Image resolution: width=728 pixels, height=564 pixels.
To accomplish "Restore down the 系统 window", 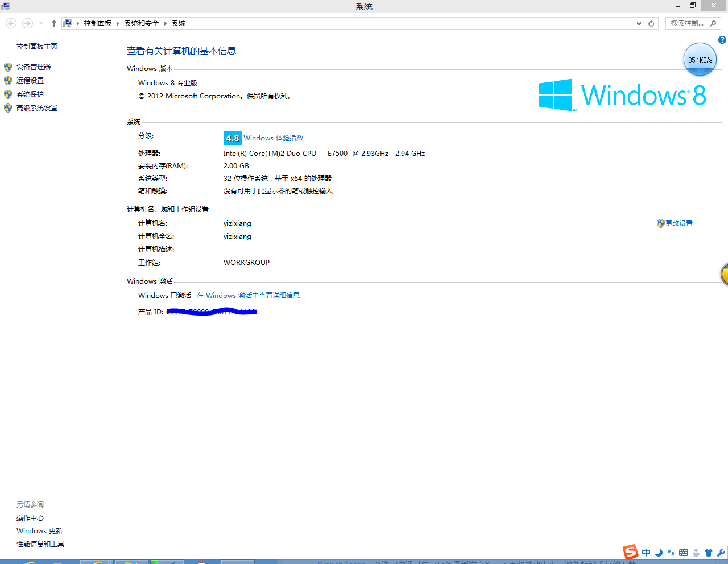I will (693, 6).
